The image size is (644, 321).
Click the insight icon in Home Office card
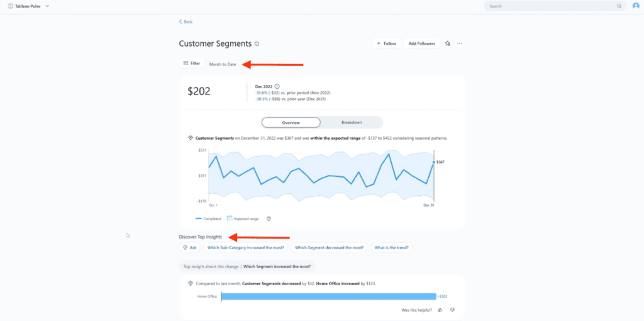coord(191,283)
